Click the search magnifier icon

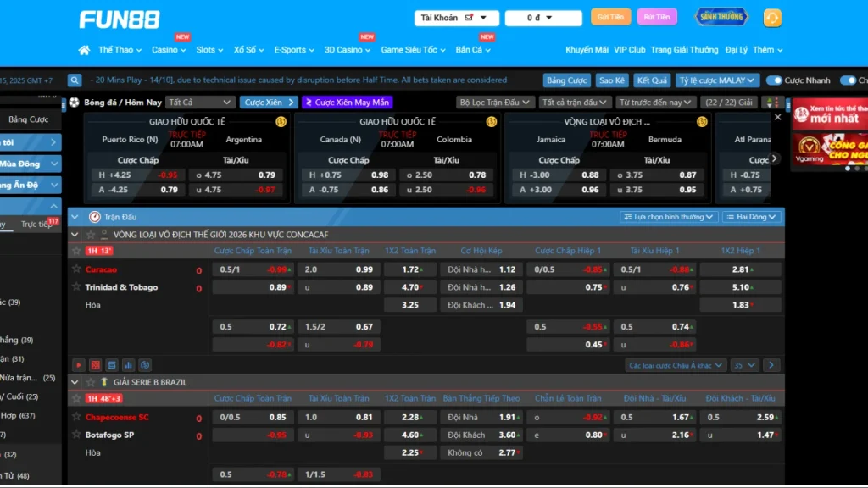(x=75, y=80)
